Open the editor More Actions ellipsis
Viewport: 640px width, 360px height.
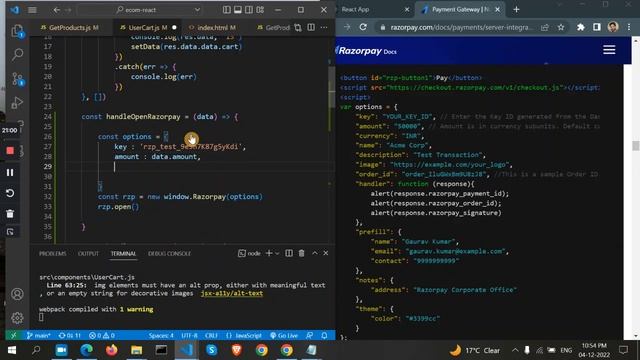click(x=324, y=27)
